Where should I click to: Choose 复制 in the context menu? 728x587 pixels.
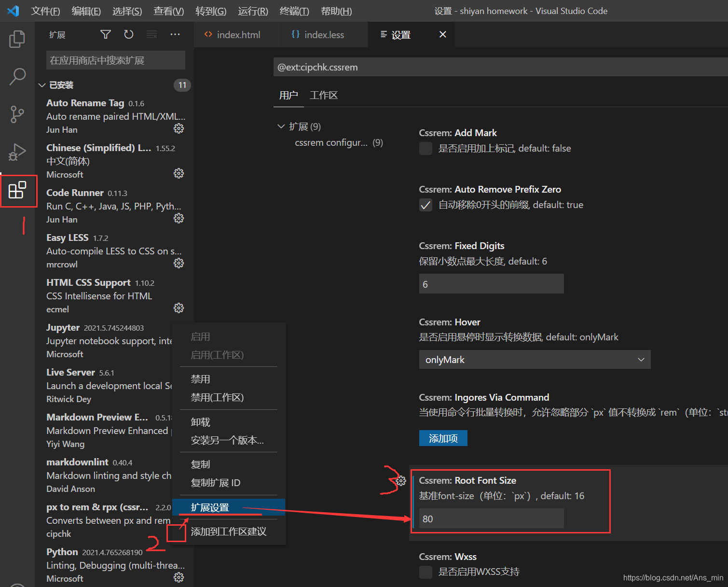click(x=229, y=464)
